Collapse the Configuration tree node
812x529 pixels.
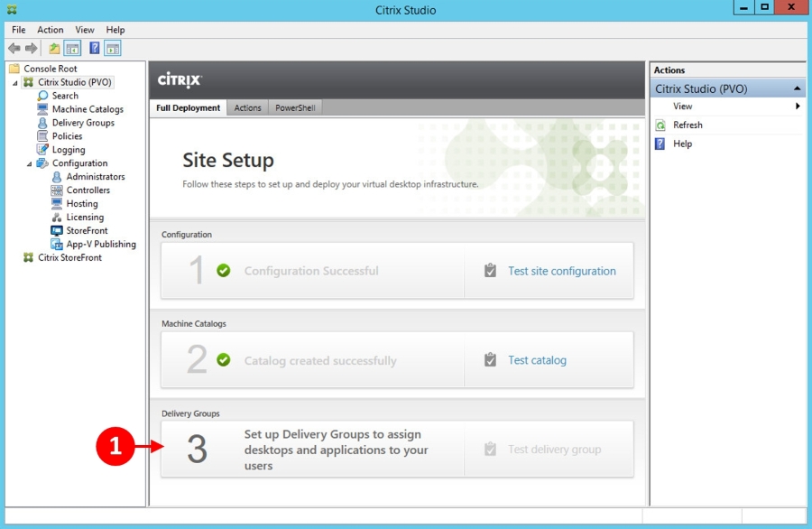(30, 163)
